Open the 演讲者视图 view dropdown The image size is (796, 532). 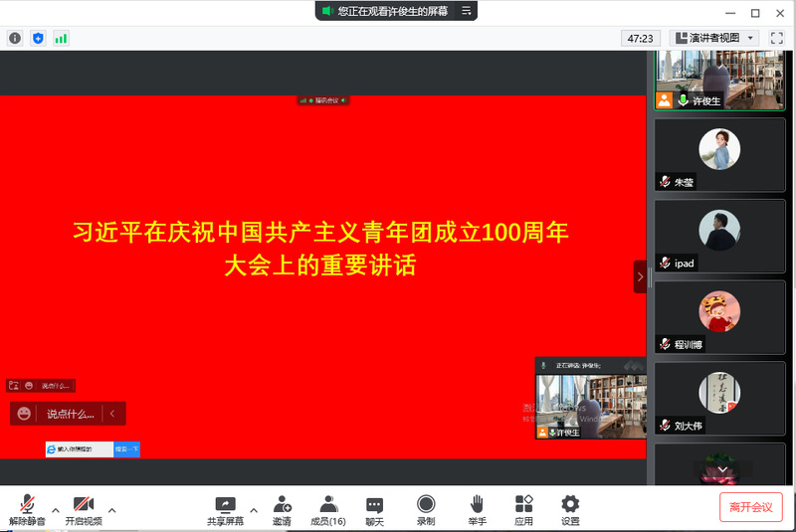click(x=715, y=38)
